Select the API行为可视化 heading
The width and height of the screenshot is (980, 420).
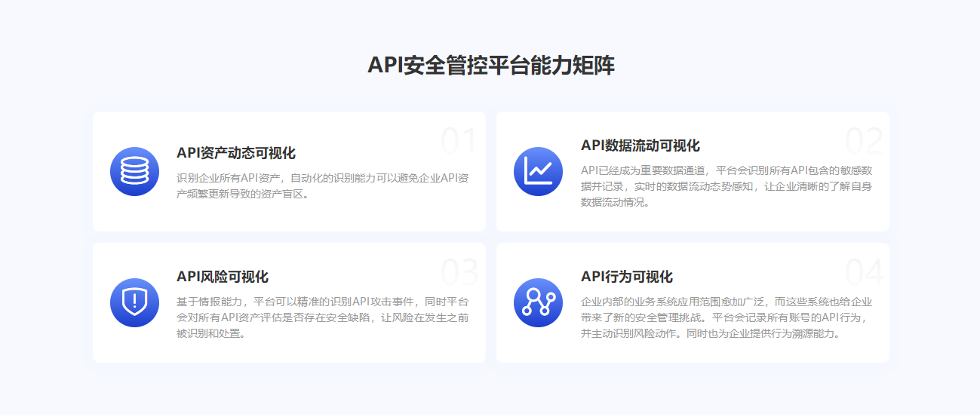tap(626, 277)
